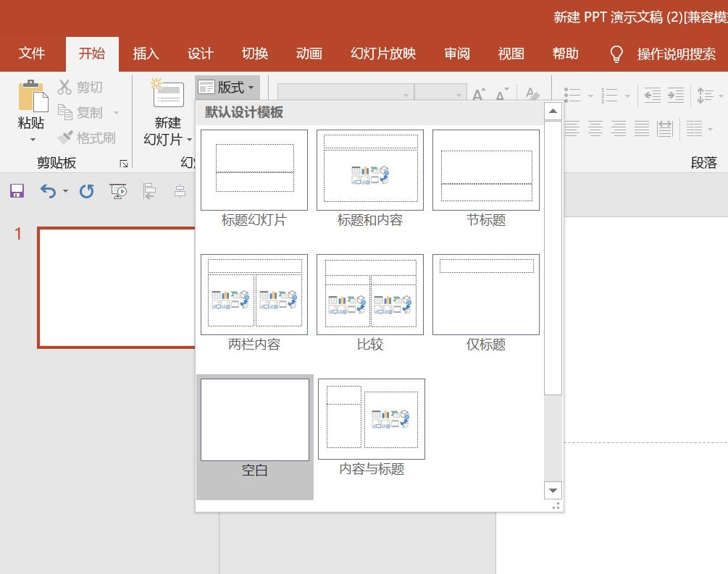728x574 pixels.
Task: Open the clipboard (剪贴板) pane launcher
Action: [x=124, y=164]
